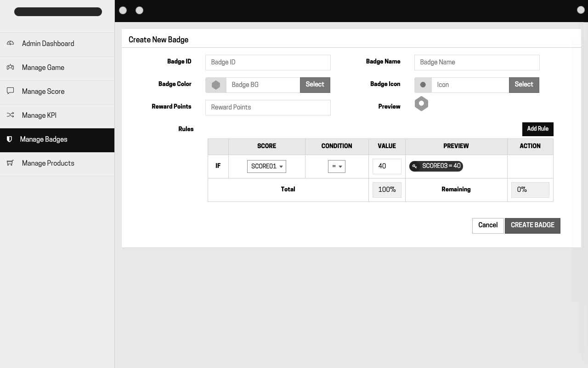Click the hexagon badge preview icon
Image resolution: width=588 pixels, height=368 pixels.
(421, 103)
